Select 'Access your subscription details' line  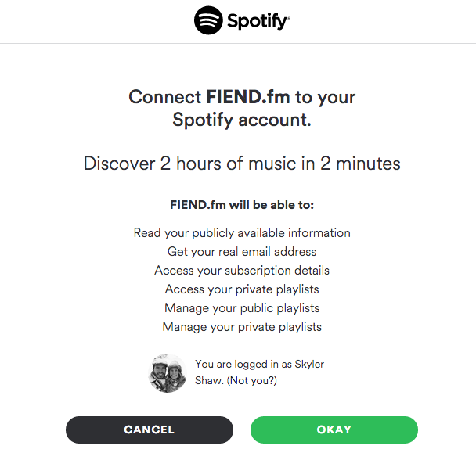tap(242, 271)
